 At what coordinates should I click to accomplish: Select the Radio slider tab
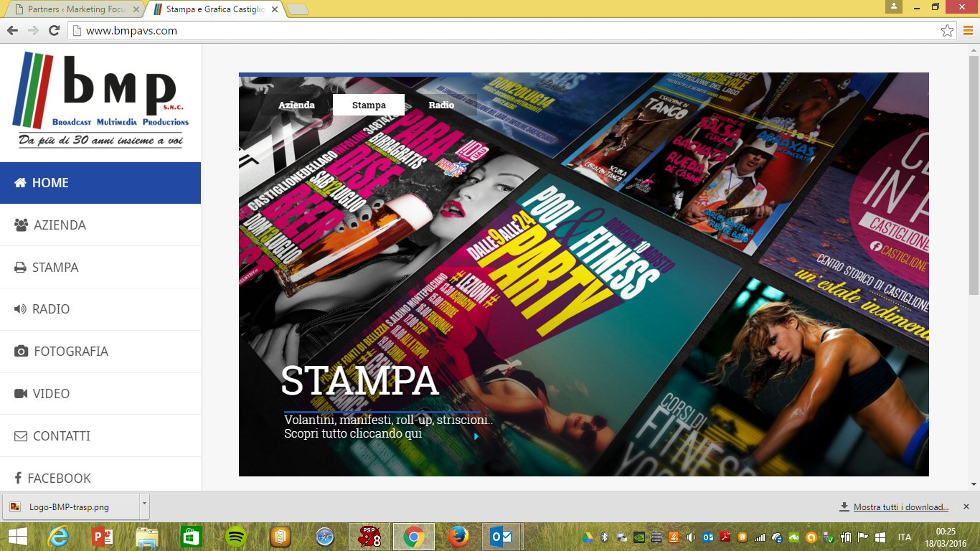click(441, 105)
